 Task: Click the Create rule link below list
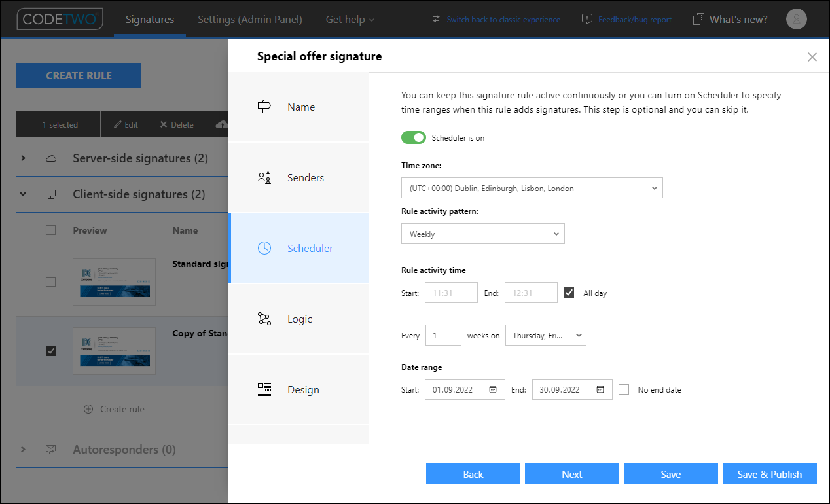click(122, 409)
